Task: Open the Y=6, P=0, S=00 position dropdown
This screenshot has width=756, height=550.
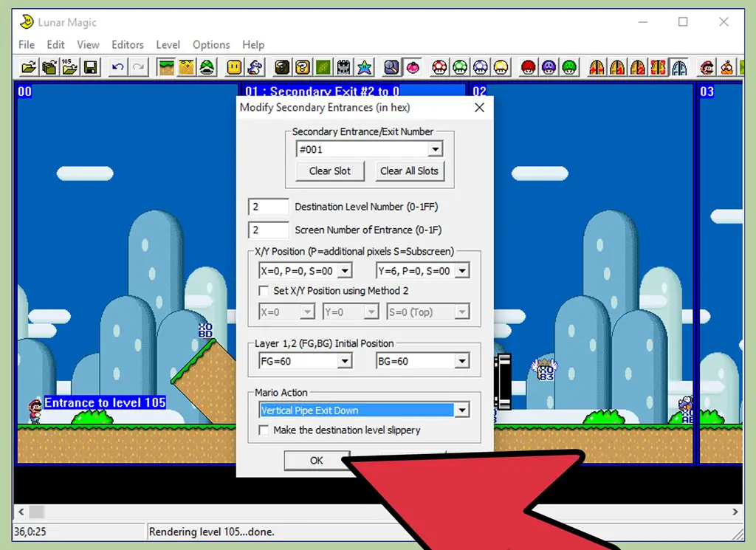Action: coord(462,271)
